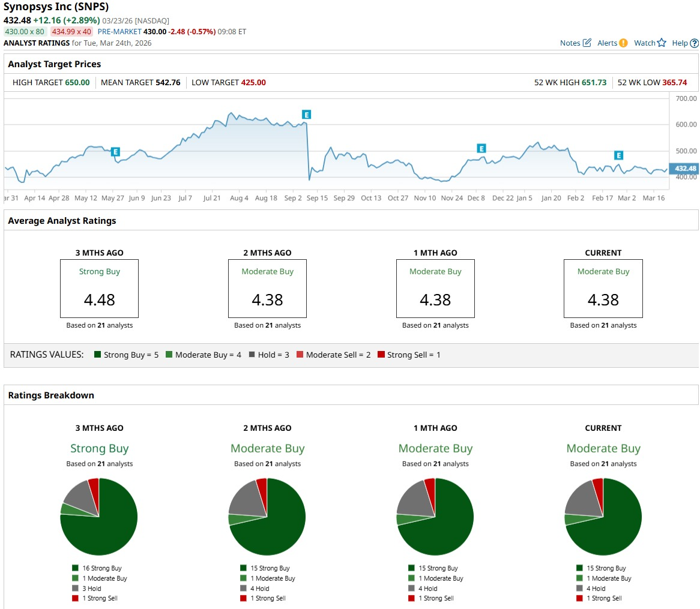Click the Moderate Sell = 2 legend swatch
This screenshot has width=700, height=609.
coord(300,354)
